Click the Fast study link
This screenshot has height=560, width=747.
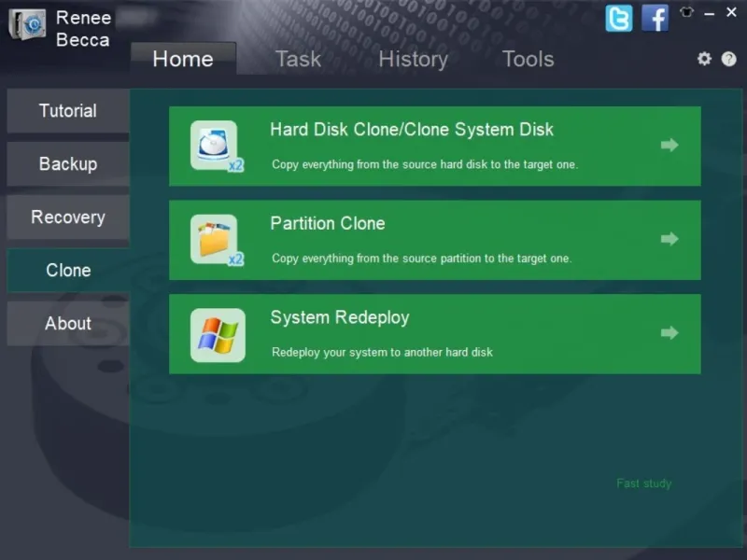(643, 483)
